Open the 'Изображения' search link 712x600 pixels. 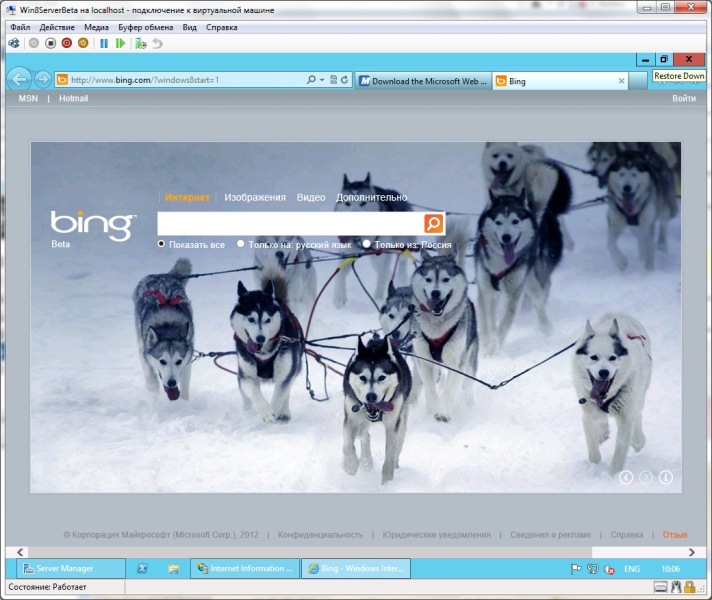point(255,198)
